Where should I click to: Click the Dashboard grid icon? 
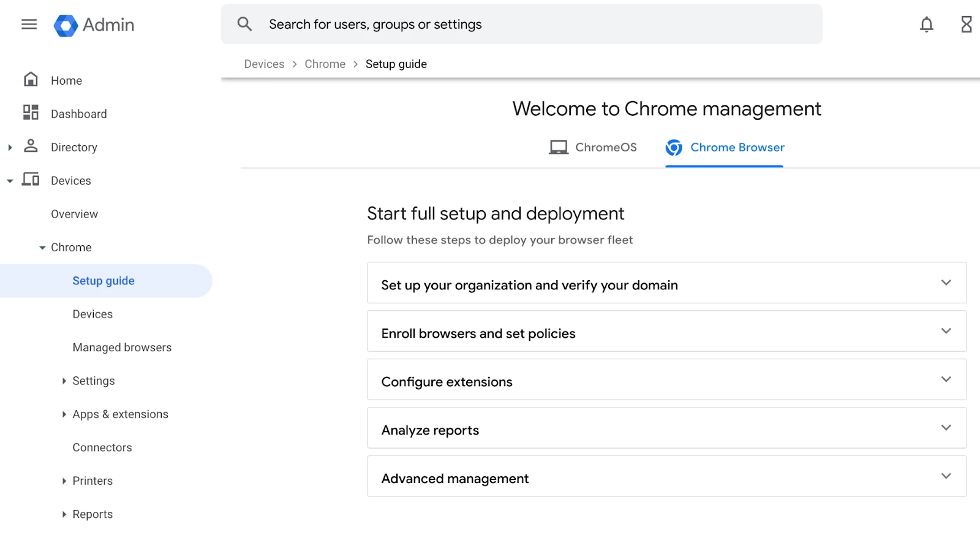[31, 113]
